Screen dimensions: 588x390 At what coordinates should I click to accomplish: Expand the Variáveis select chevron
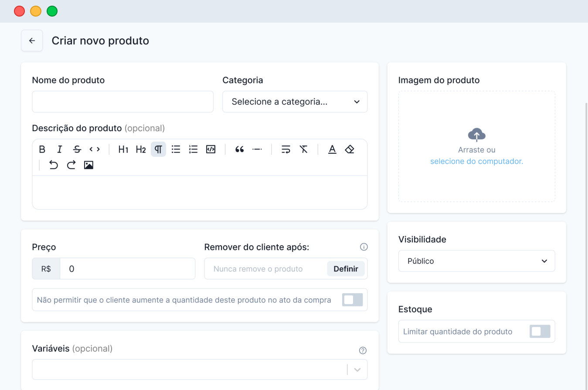click(357, 370)
